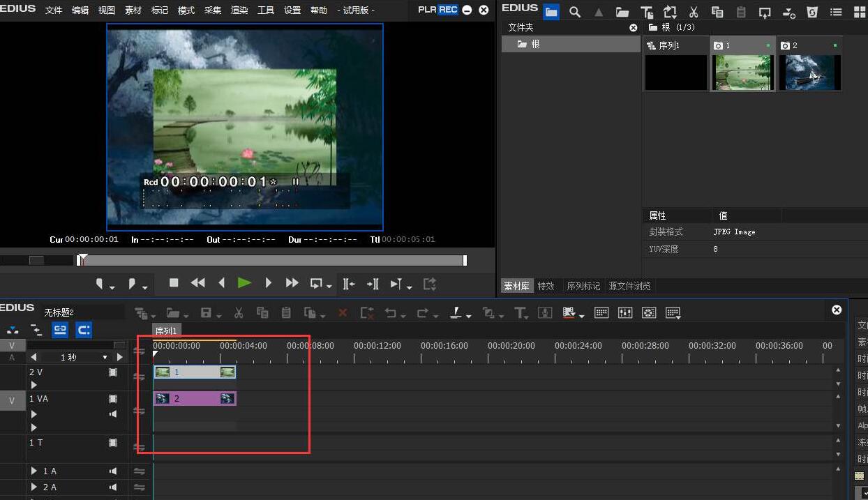Expand the 1 A track triangle
The width and height of the screenshot is (868, 500).
(34, 471)
